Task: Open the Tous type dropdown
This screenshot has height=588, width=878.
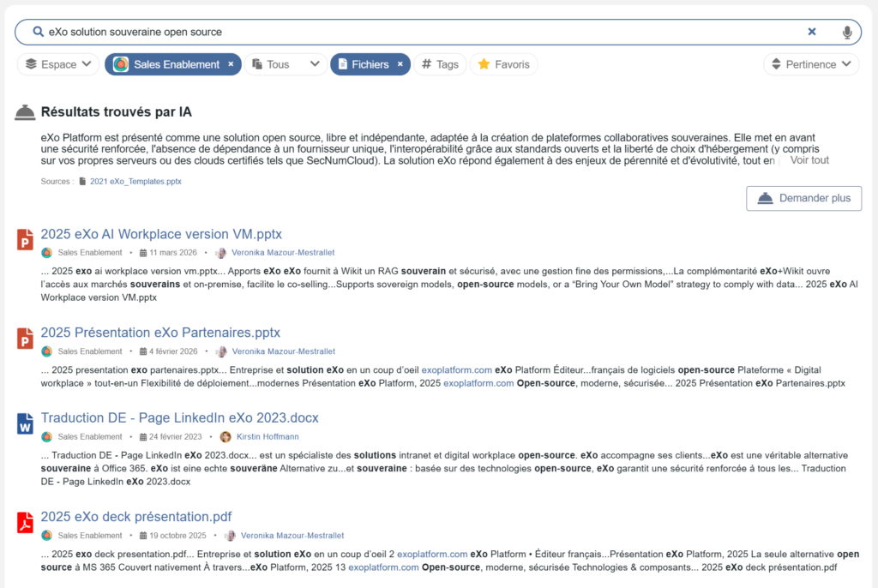Action: 287,64
